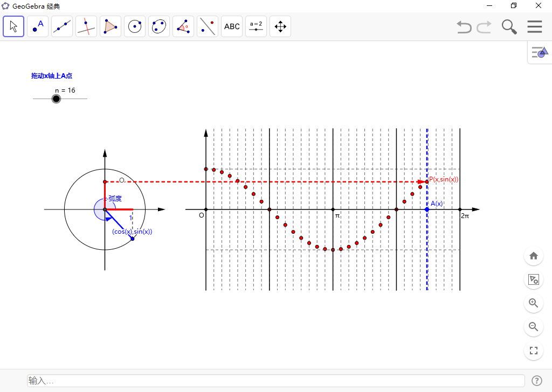Select Circle with Center tool
552x392 pixels.
(x=135, y=26)
